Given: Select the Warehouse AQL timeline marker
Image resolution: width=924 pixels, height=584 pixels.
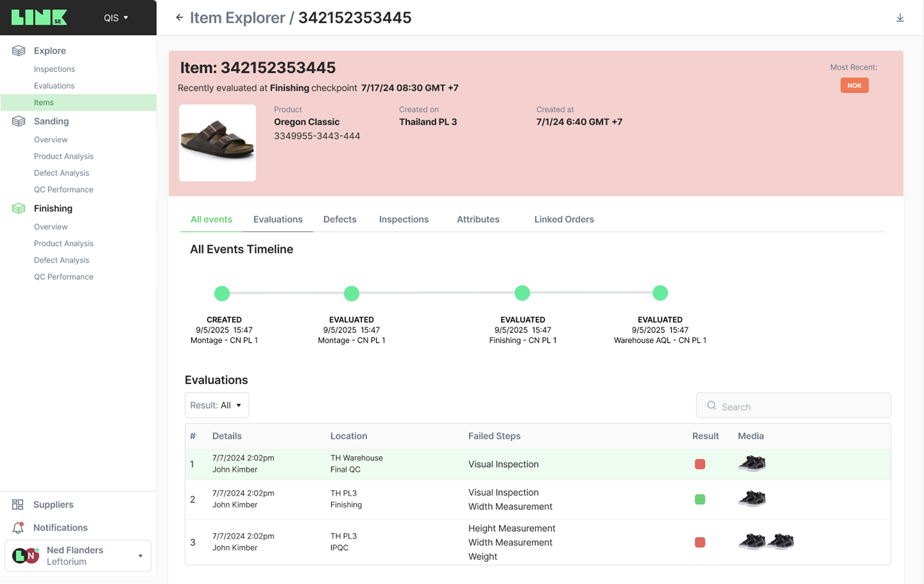Looking at the screenshot, I should [660, 293].
